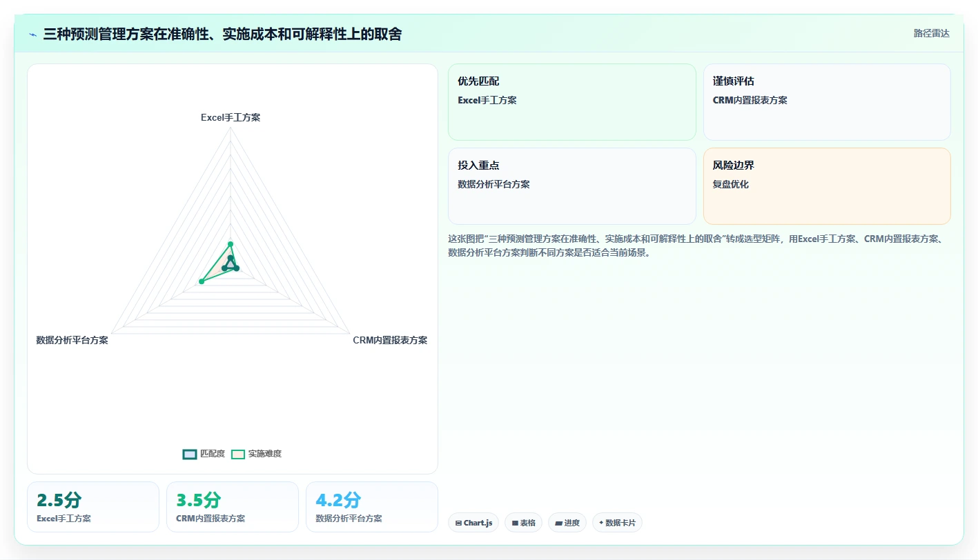Viewport: 978px width, 560px height.
Task: Click the 路径雷达 label in header
Action: 932,33
